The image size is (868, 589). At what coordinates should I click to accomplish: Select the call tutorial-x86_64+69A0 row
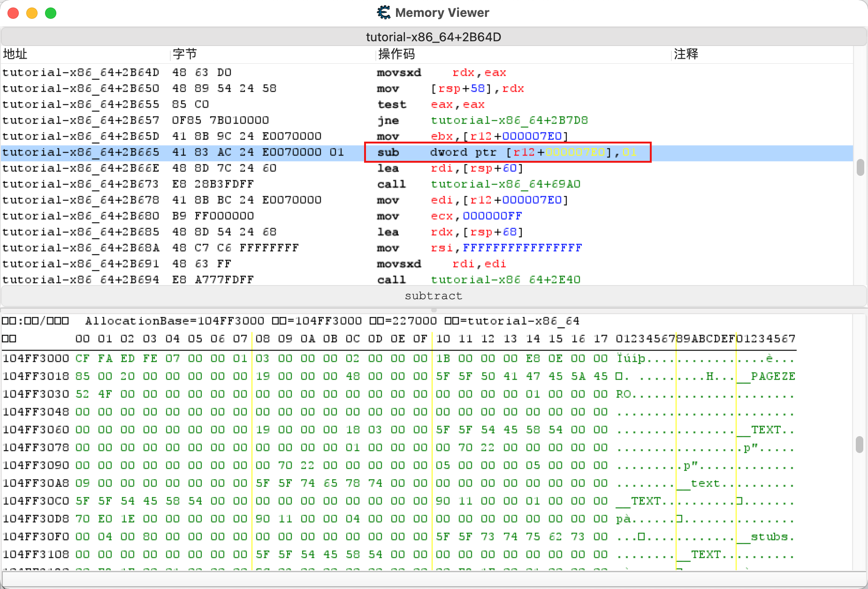tap(427, 184)
